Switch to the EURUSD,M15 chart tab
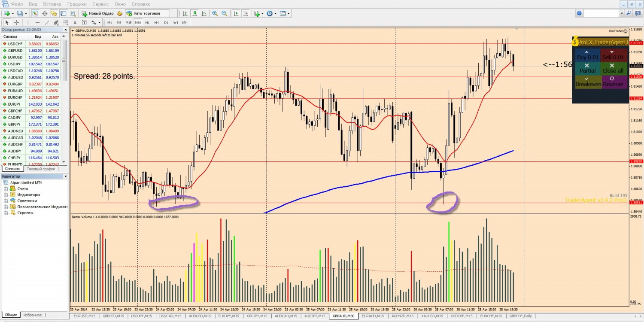 (85, 316)
